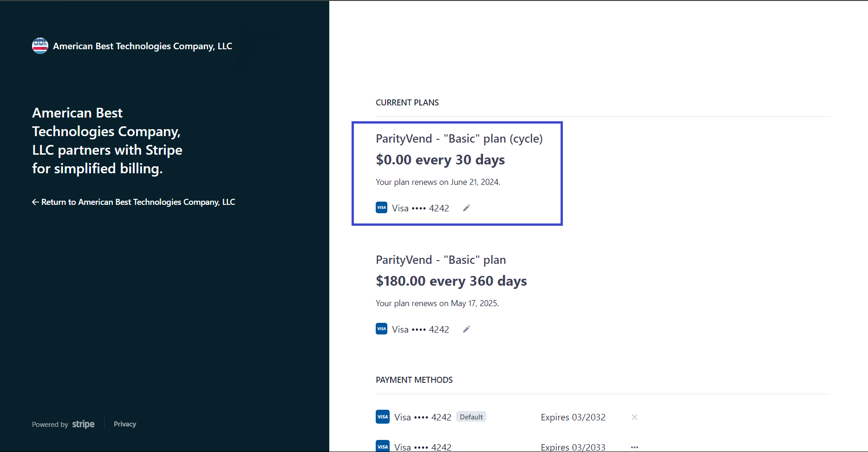Click the PAYMENT METHODS heading

coord(414,380)
